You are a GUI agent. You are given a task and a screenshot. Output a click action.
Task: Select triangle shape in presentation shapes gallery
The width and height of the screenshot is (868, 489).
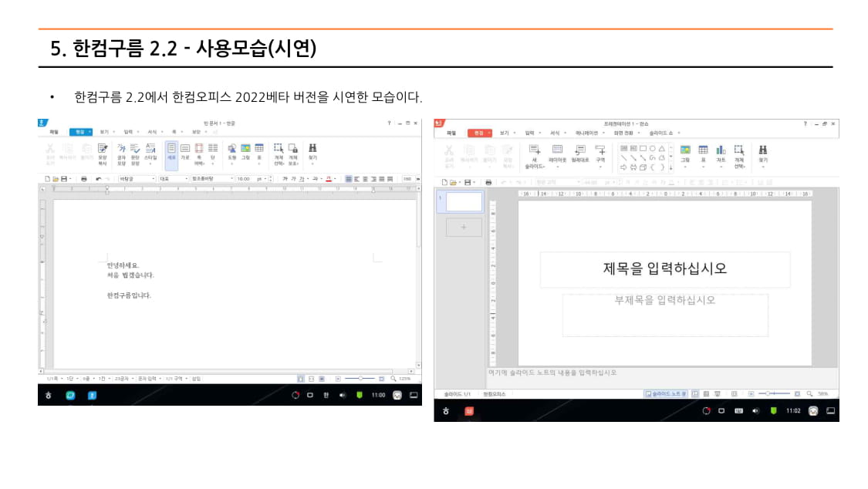(x=661, y=148)
